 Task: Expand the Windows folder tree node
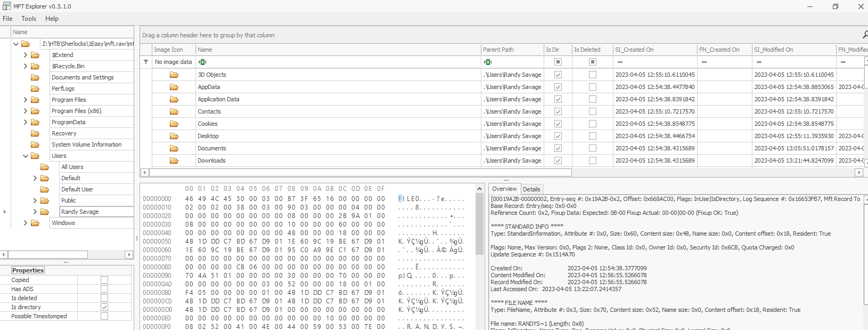coord(25,223)
